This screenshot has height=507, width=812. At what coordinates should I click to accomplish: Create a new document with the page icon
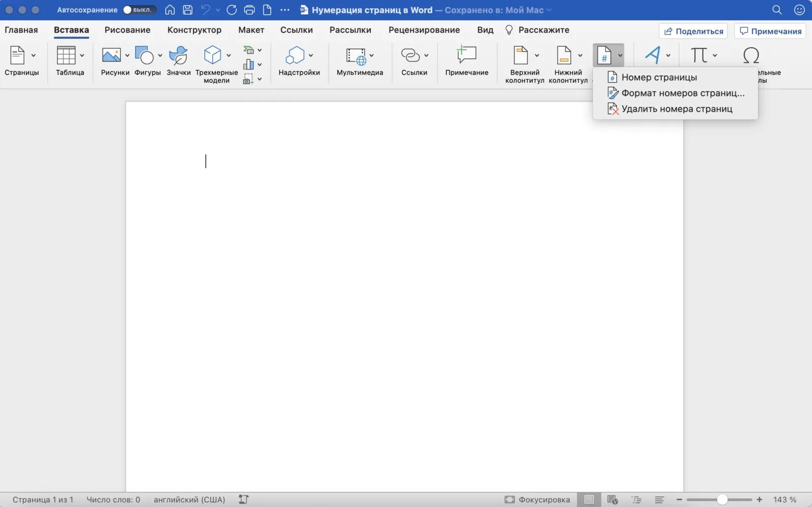tap(267, 10)
